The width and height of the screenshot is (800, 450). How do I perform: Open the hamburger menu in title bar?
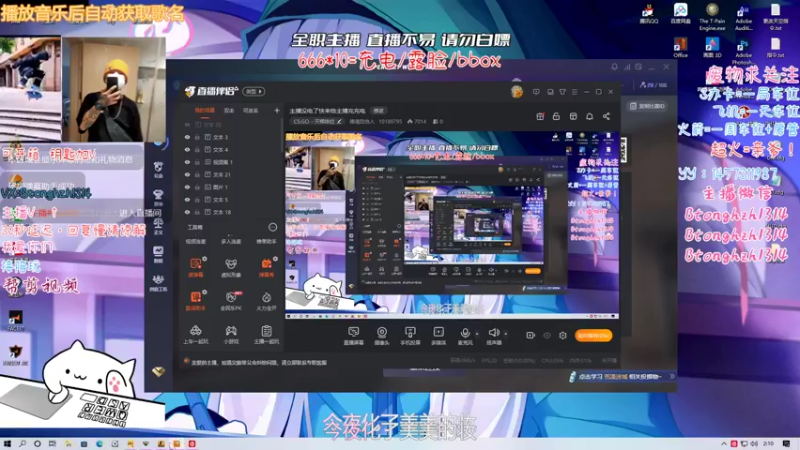tap(574, 92)
